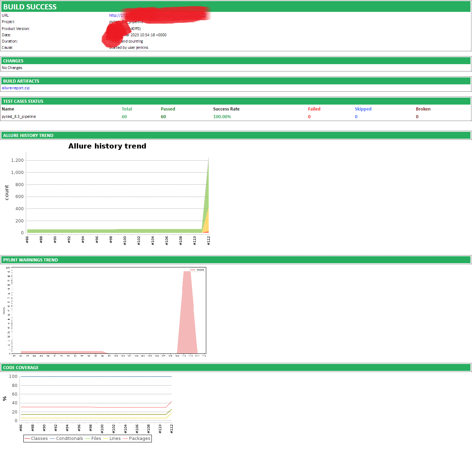
Task: Select the CHANGES section header
Action: coord(236,61)
